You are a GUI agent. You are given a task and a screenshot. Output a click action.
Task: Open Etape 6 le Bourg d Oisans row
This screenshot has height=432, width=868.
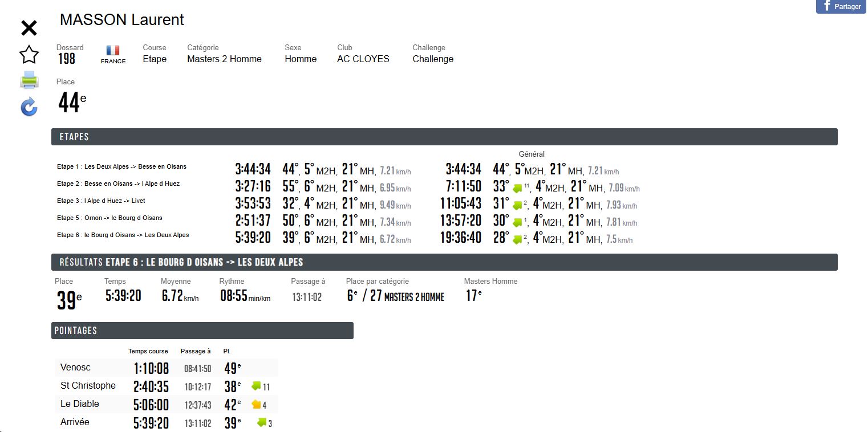click(x=123, y=235)
